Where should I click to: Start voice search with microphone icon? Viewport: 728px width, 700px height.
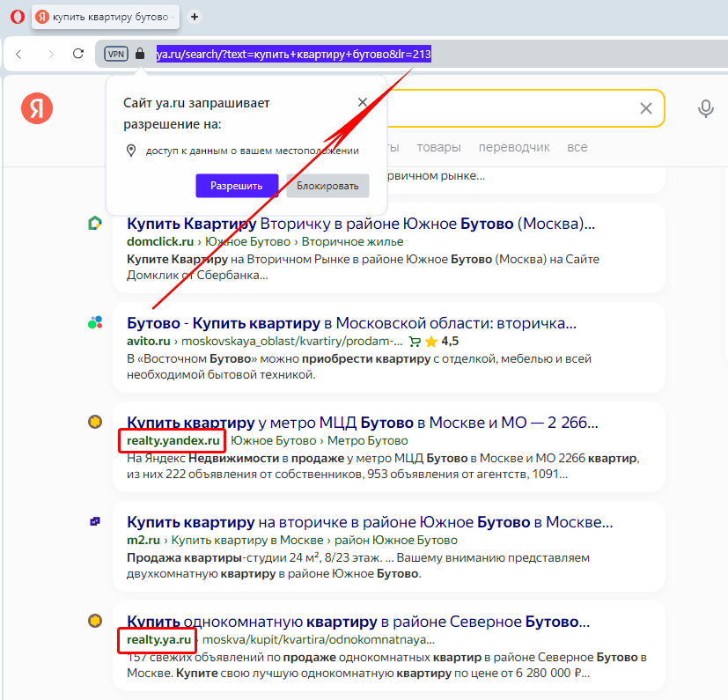pyautogui.click(x=705, y=108)
